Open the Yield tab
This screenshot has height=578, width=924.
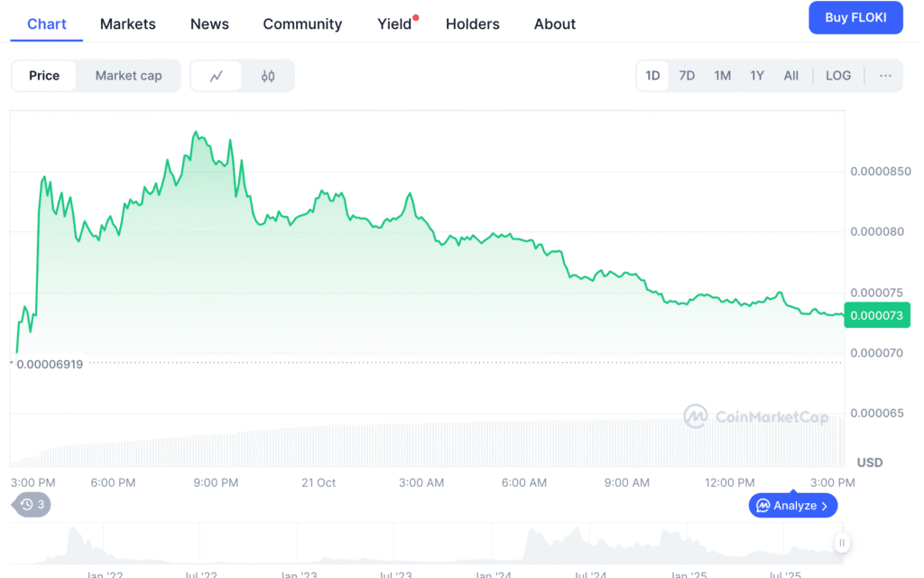394,24
